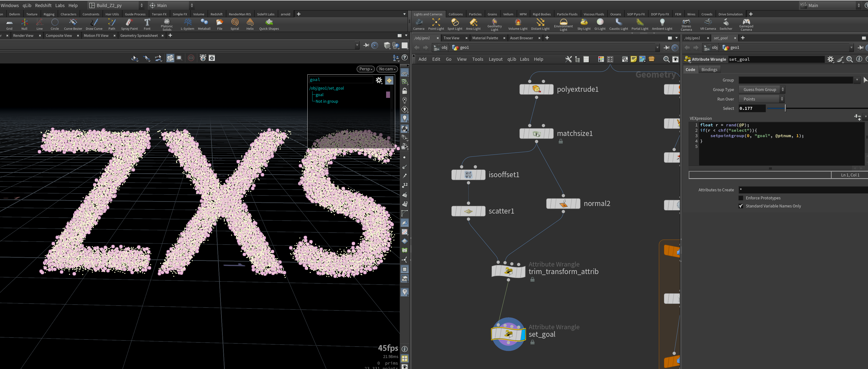Uncheck Standard Variable Names Only

tap(741, 206)
